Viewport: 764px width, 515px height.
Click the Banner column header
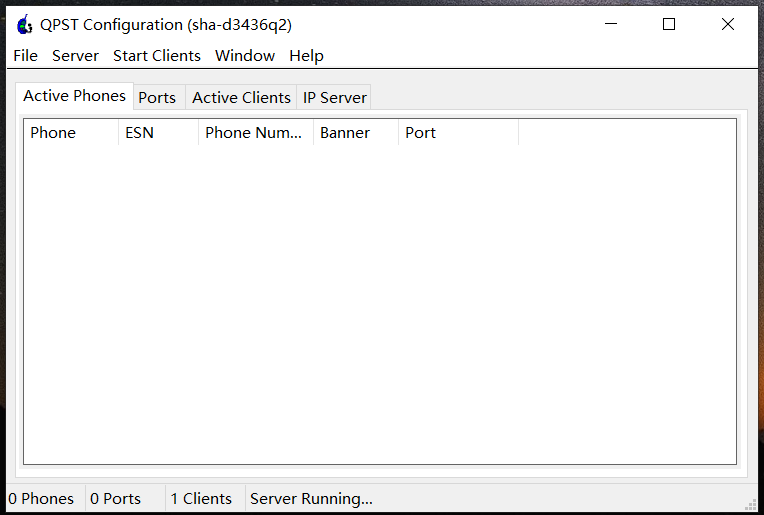click(x=356, y=133)
